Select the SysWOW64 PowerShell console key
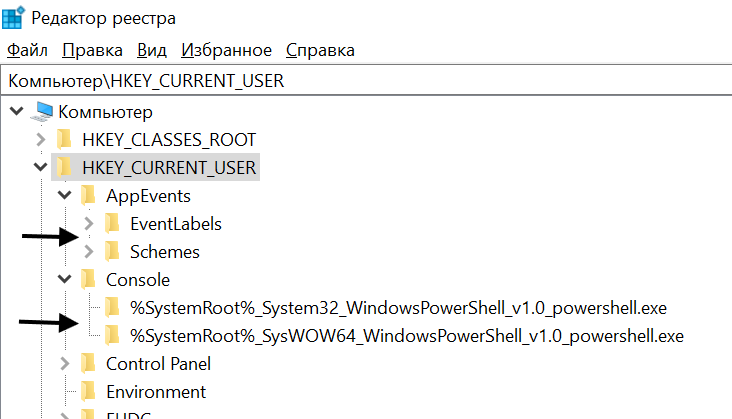 [406, 336]
